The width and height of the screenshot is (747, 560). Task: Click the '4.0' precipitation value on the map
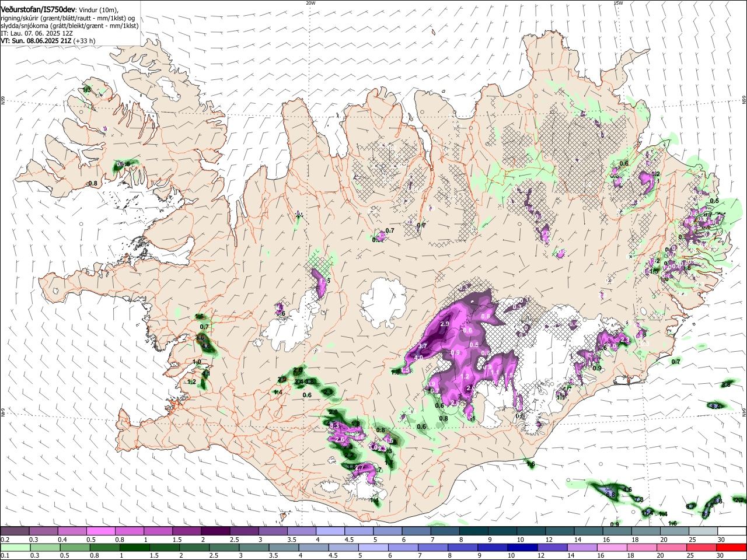tap(418, 358)
